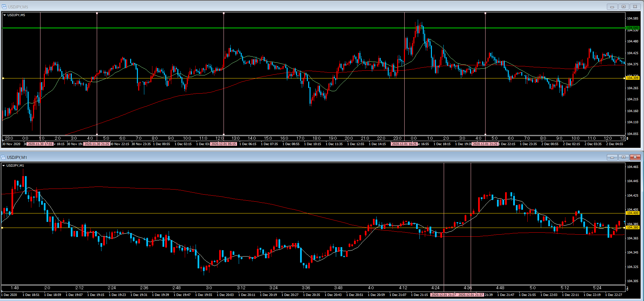Minimize the USDJPY,M5 chart window
Screen dimensions: 644x301
pos(612,7)
